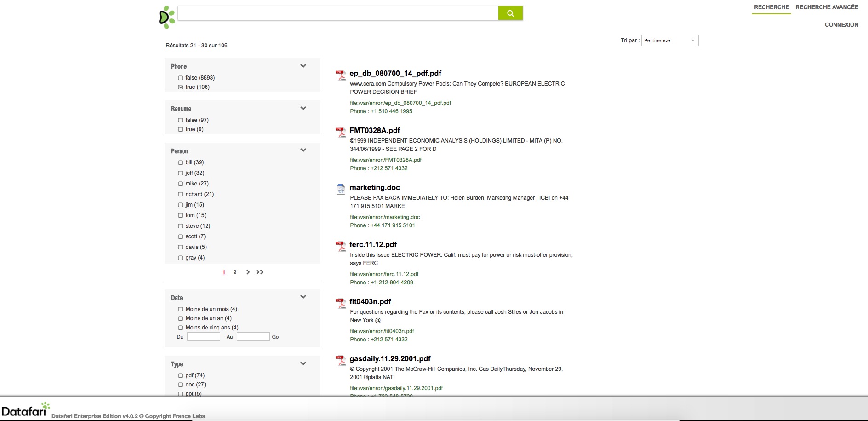Check the Person scott (7) checkbox
The image size is (868, 421).
[180, 237]
